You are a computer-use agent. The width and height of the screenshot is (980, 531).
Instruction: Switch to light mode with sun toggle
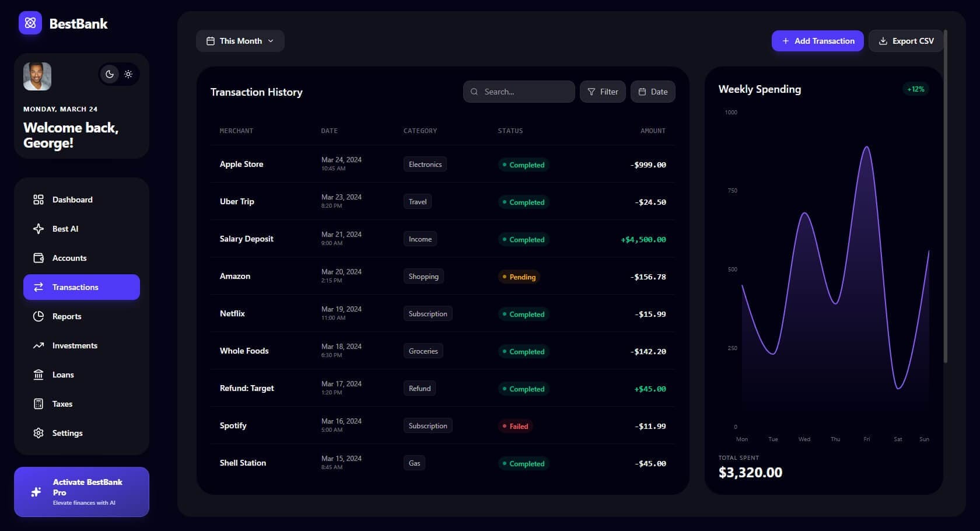point(128,74)
